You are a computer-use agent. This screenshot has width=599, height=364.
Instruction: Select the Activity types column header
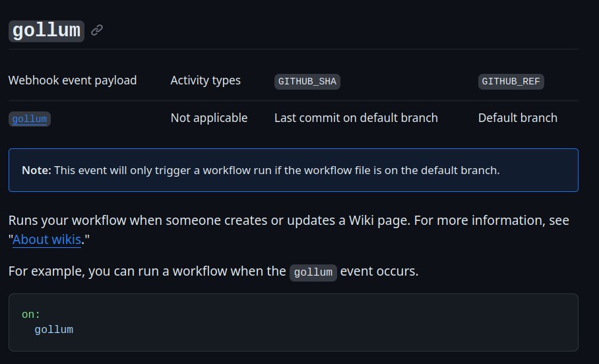(x=206, y=80)
